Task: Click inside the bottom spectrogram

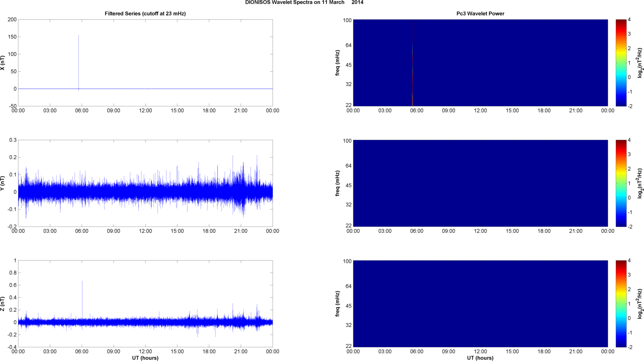Action: coord(480,304)
